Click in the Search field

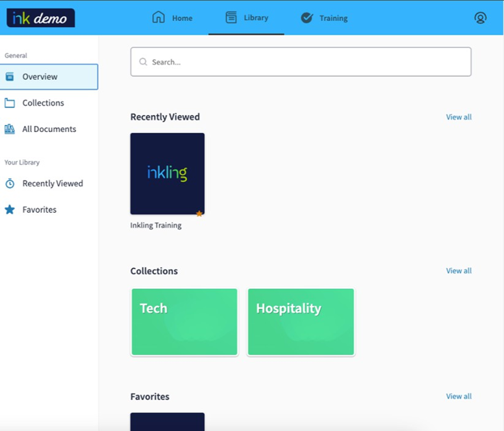pyautogui.click(x=301, y=62)
